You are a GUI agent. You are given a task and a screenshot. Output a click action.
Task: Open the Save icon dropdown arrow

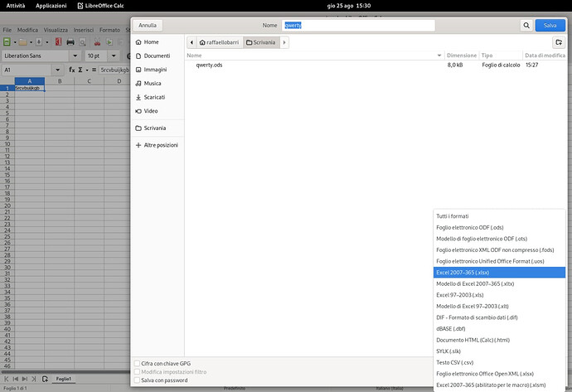coord(47,42)
